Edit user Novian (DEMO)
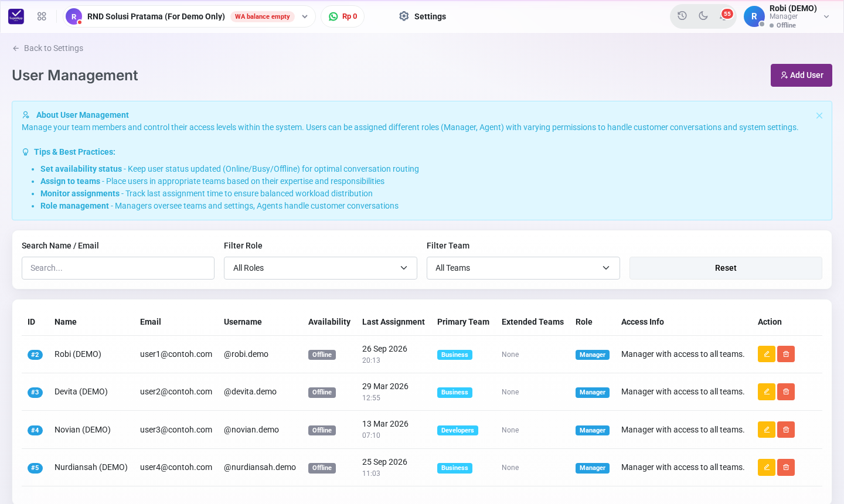 click(x=767, y=430)
